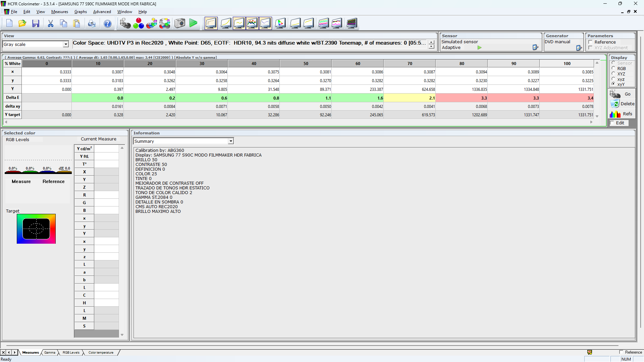
Task: Open help with the question mark icon
Action: click(108, 23)
